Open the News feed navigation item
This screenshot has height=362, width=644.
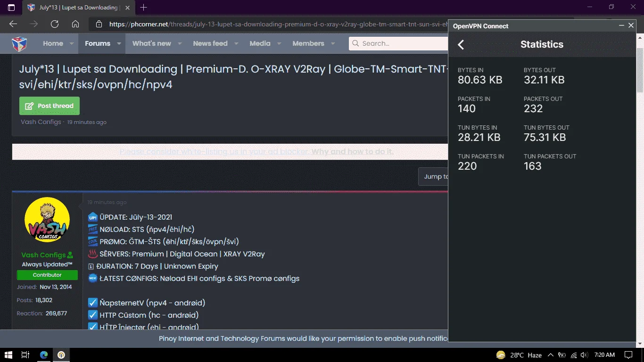pos(210,43)
